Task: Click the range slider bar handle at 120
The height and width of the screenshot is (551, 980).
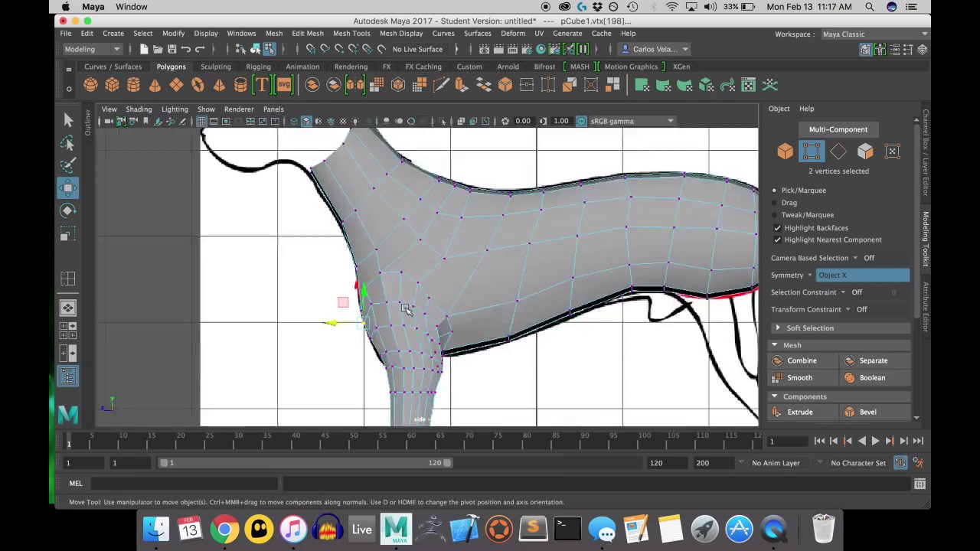Action: click(447, 463)
